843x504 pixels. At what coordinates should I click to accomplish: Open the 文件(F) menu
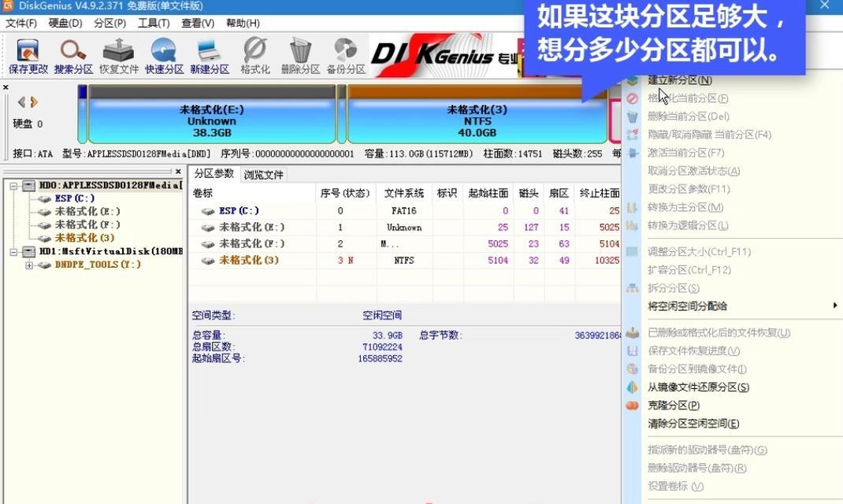[x=21, y=23]
